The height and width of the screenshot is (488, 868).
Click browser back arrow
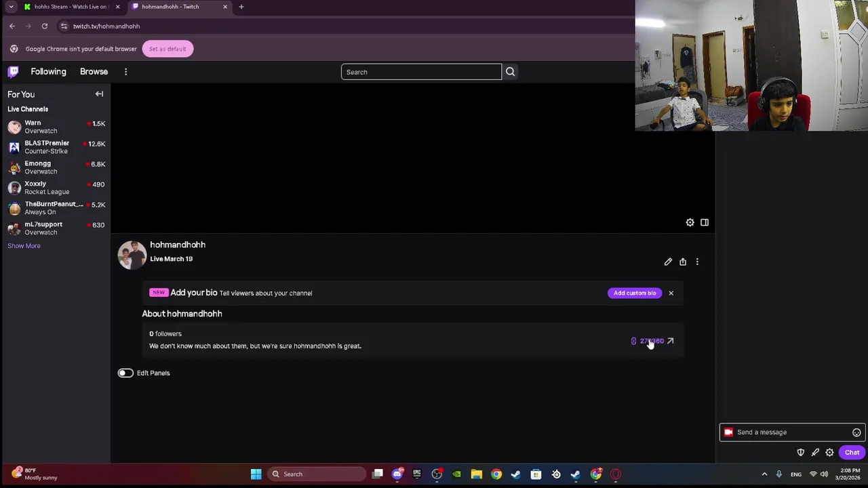(x=12, y=26)
